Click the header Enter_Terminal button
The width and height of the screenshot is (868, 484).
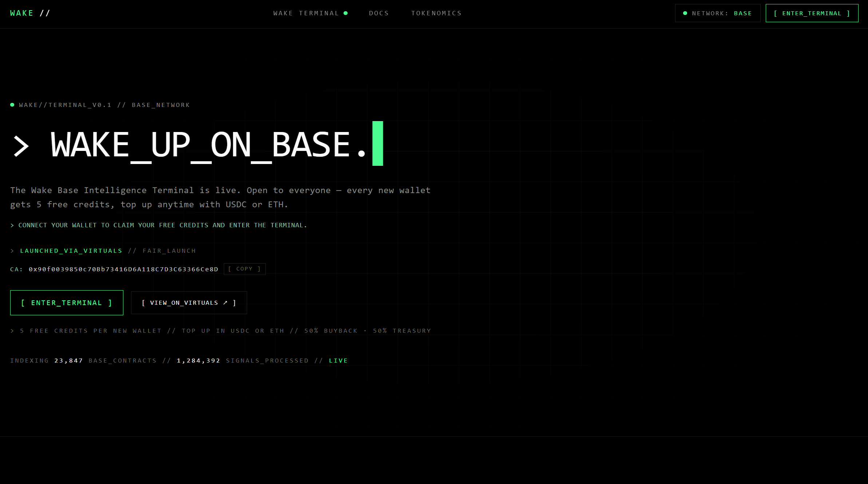[812, 13]
